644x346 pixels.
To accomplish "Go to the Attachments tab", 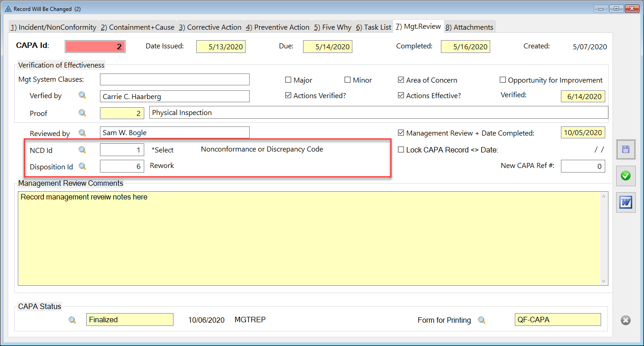I will pyautogui.click(x=469, y=27).
